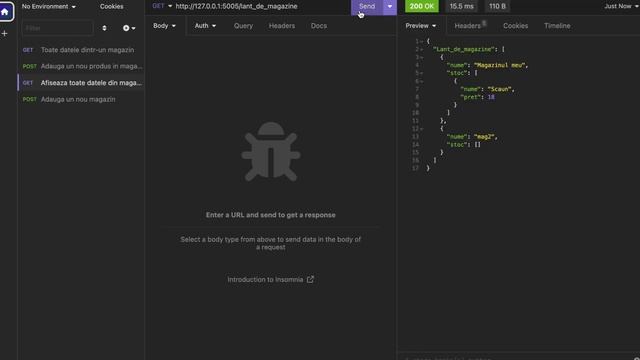
Task: Switch to the Query tab
Action: tap(243, 26)
